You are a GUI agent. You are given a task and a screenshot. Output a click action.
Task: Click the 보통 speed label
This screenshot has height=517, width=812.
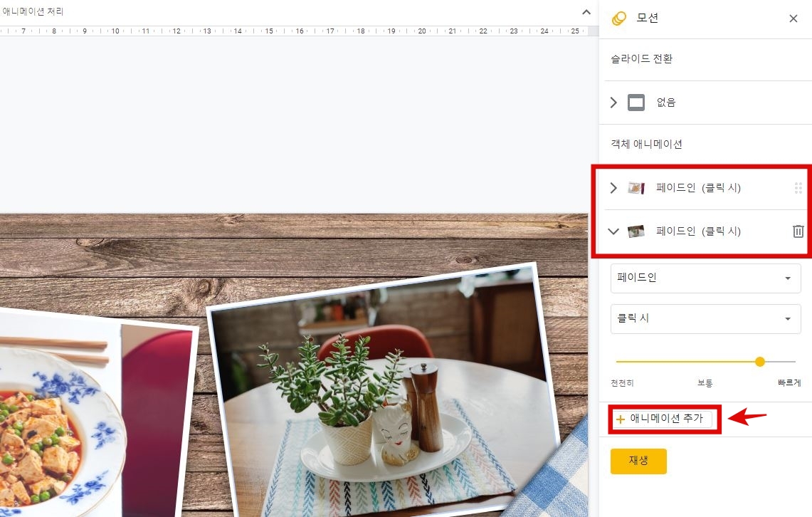[x=705, y=383]
